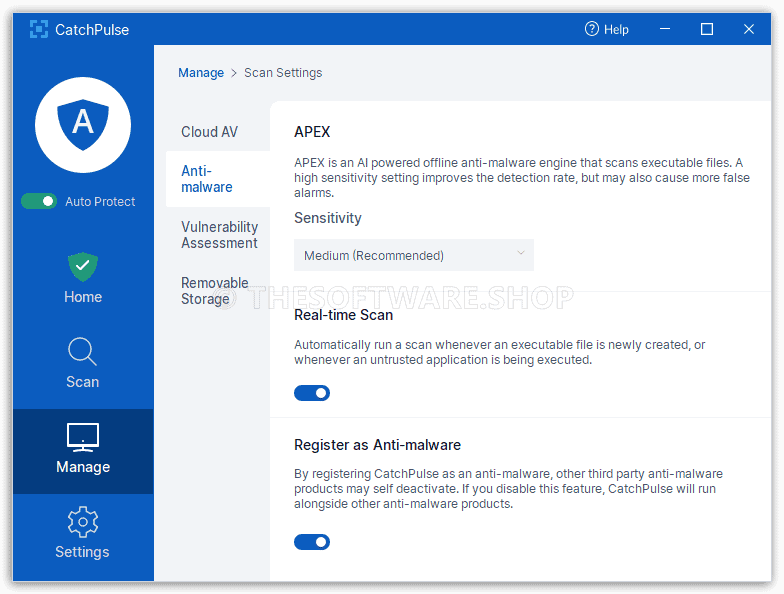
Task: Open the Settings gear icon
Action: point(83,522)
